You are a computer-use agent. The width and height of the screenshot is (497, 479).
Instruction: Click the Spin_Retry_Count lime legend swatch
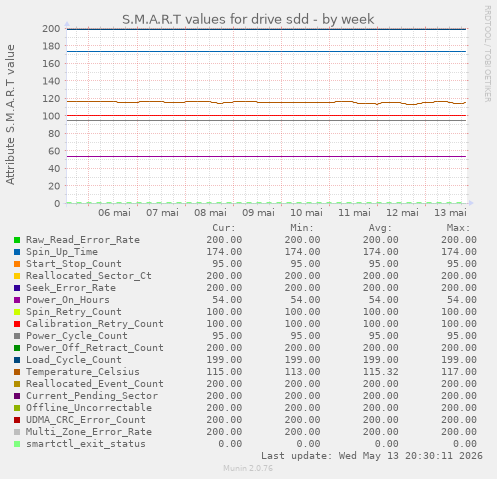(x=17, y=312)
